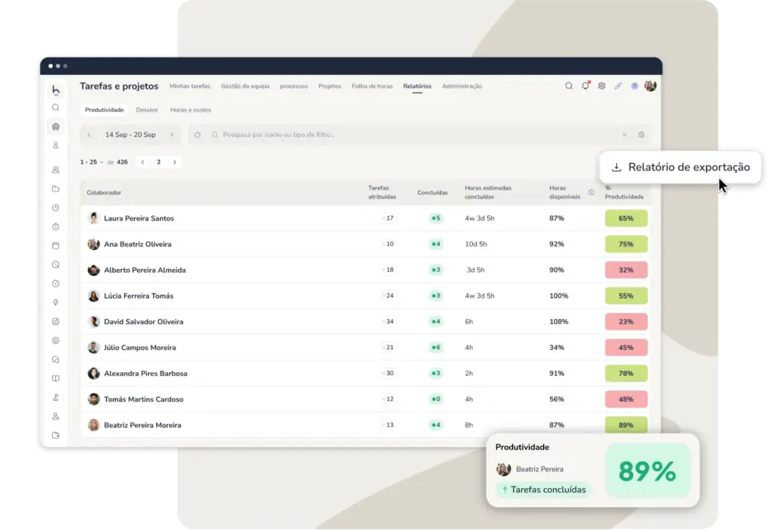Screen dimensions: 776x532
Task: Open the user profile avatar
Action: pos(651,86)
